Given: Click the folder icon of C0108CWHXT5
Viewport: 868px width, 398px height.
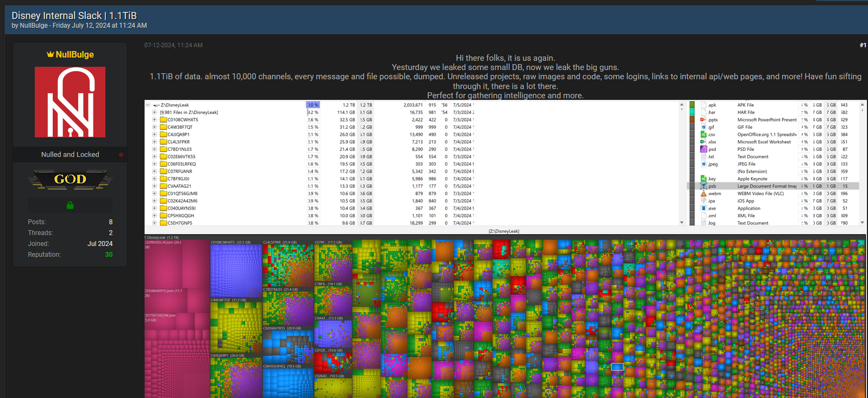Looking at the screenshot, I should 163,119.
